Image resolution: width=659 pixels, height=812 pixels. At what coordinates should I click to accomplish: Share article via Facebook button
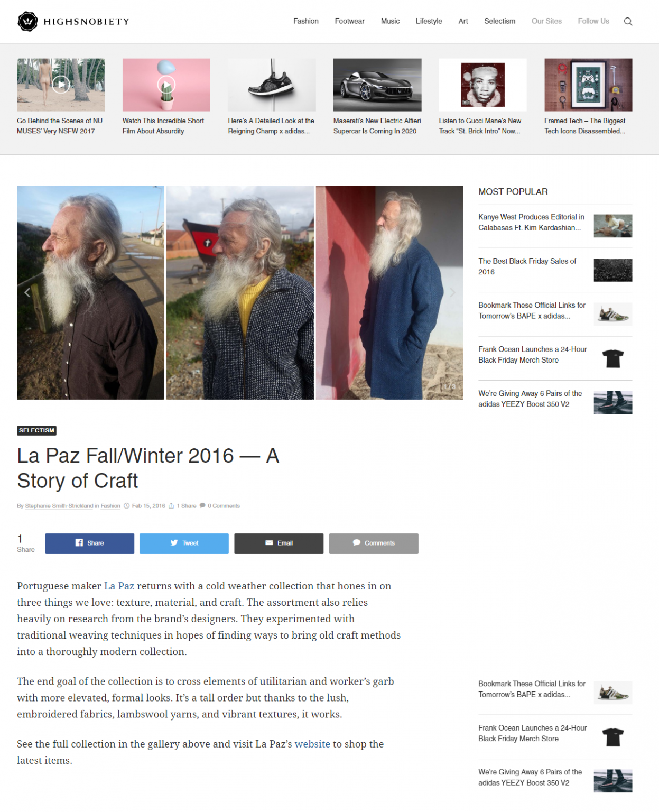click(x=89, y=543)
